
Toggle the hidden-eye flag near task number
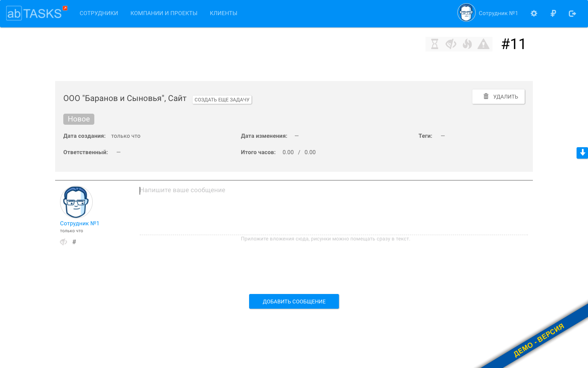(451, 44)
